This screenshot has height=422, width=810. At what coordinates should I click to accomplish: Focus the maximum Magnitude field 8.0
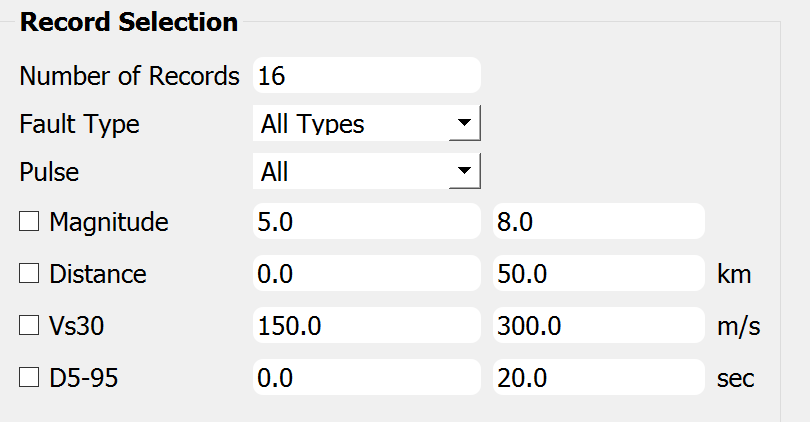(599, 221)
